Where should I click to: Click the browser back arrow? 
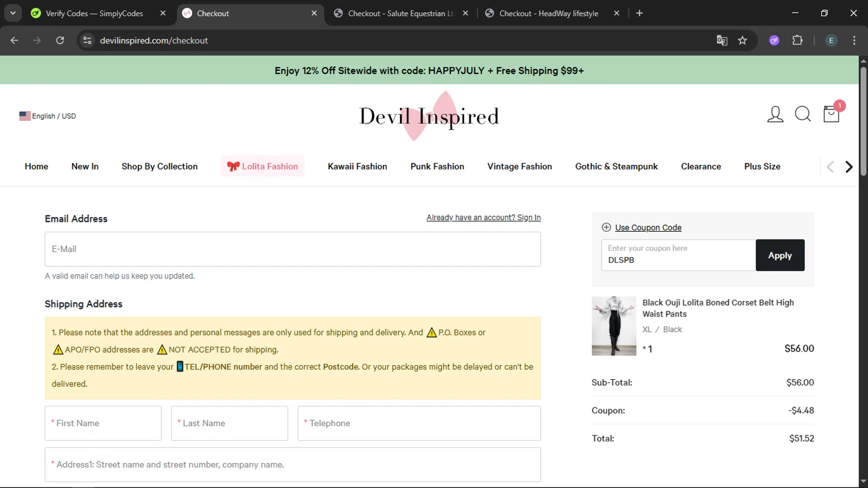click(14, 41)
